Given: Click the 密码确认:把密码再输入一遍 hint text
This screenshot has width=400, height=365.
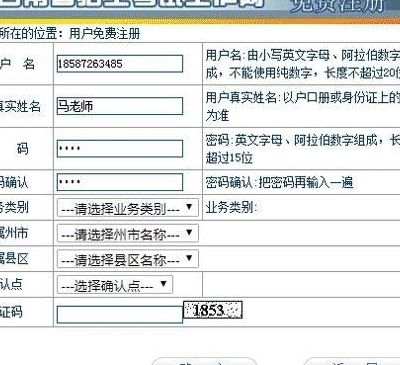Looking at the screenshot, I should (279, 182).
